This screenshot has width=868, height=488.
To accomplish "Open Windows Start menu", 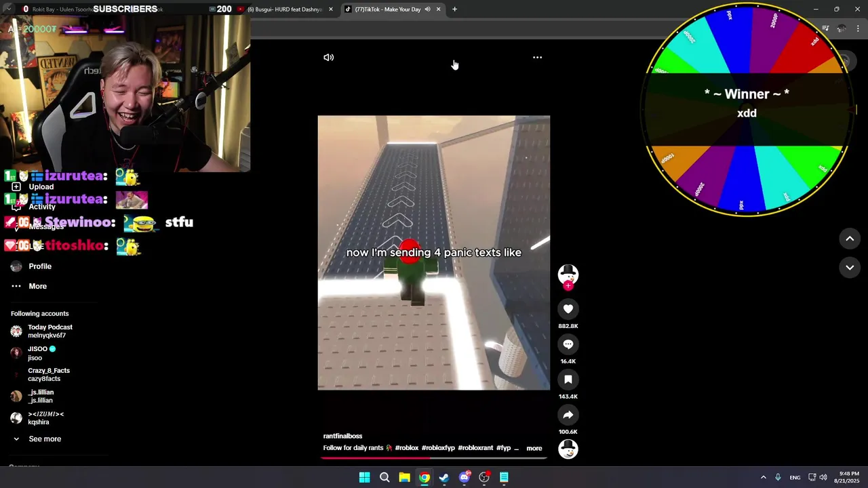I will point(364,477).
